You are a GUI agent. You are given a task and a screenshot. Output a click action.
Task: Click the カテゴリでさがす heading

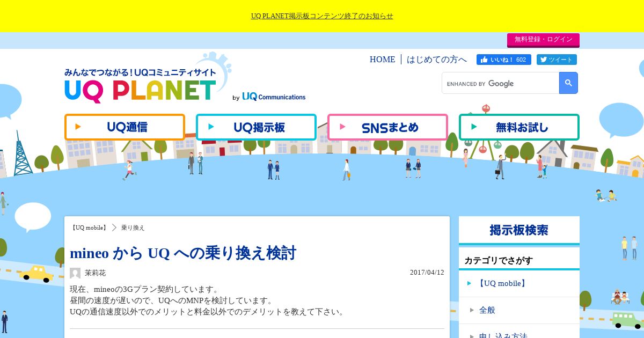[x=499, y=261]
